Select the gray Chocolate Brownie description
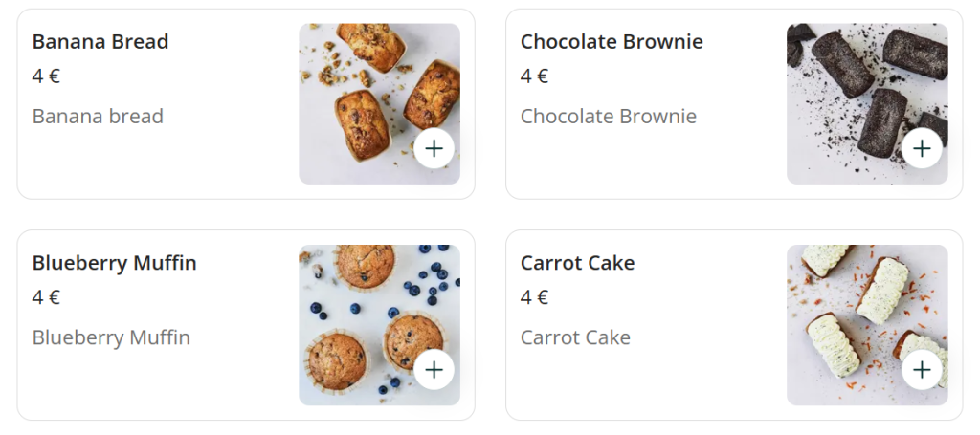980x435 pixels. [608, 117]
